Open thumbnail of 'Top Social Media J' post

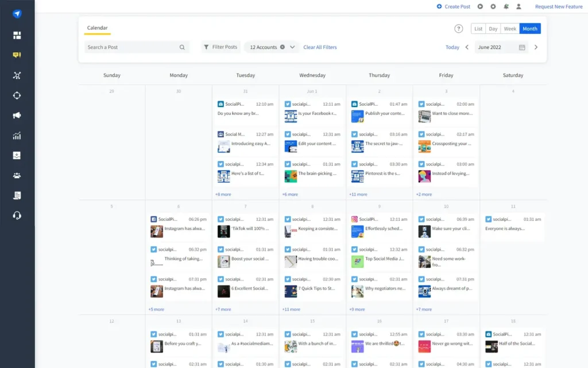click(357, 262)
